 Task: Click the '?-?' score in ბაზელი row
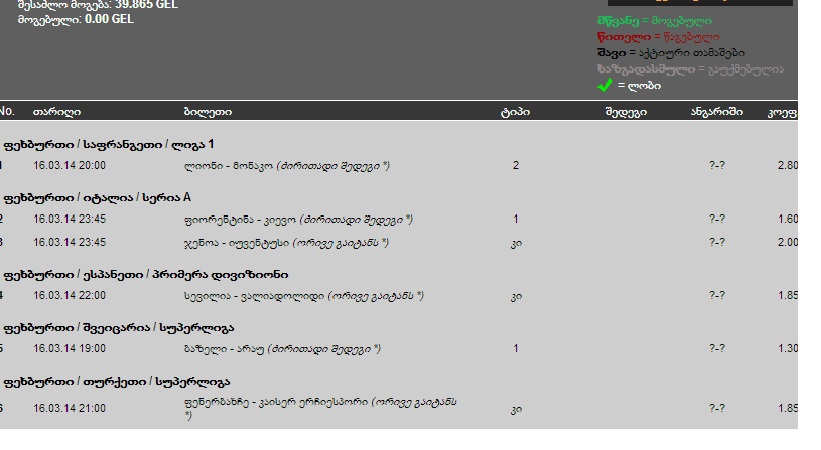[x=717, y=348]
